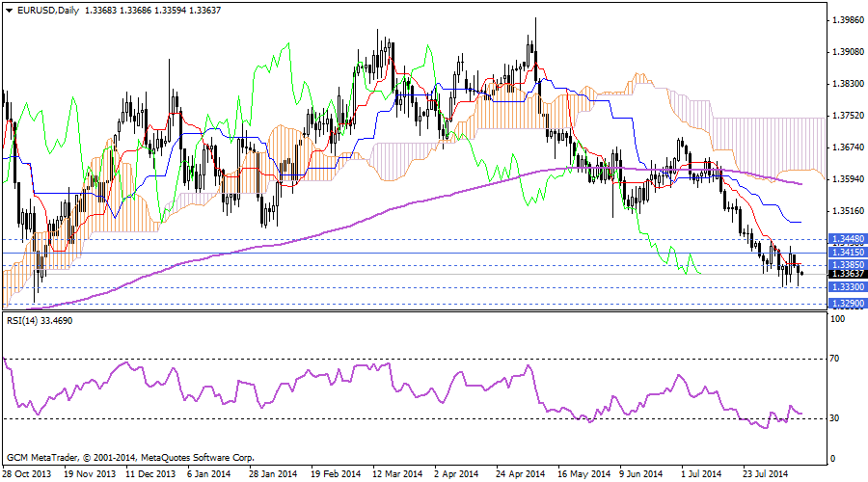This screenshot has height=482, width=868.
Task: Select the 1.33300 price level label
Action: click(x=847, y=287)
